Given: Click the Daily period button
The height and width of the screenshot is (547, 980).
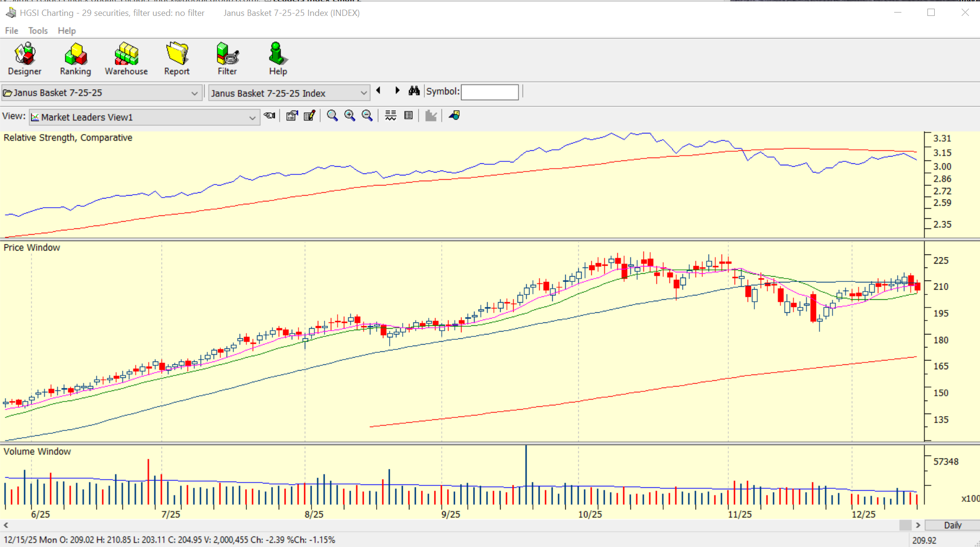Looking at the screenshot, I should (953, 525).
